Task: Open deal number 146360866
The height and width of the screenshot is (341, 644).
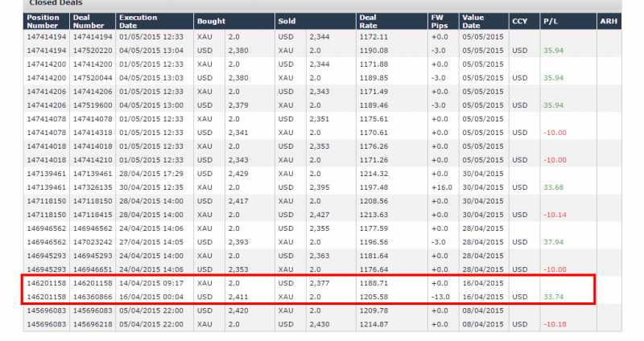Action: 92,296
